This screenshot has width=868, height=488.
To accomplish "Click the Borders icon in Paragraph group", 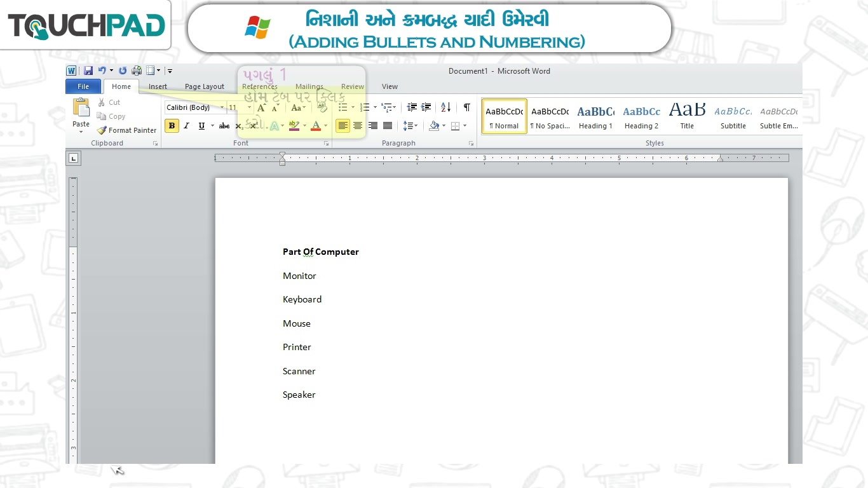I will 455,126.
